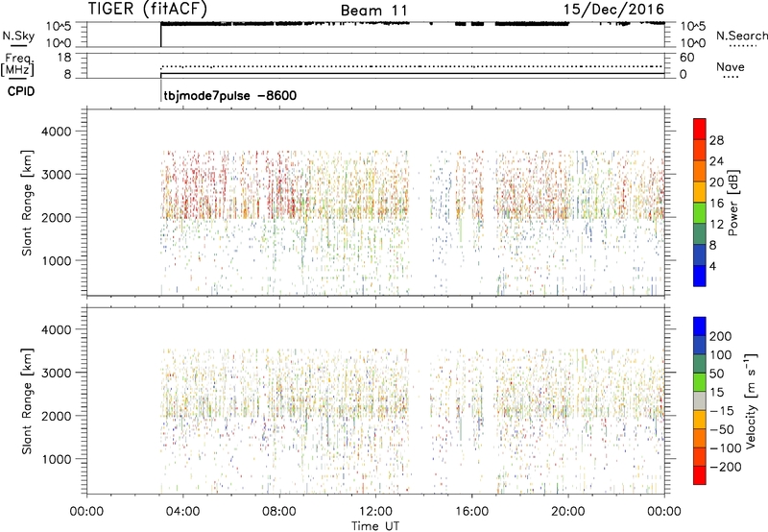The height and width of the screenshot is (532, 768).
Task: Select the '28' label on power colorbar
Action: coord(716,140)
